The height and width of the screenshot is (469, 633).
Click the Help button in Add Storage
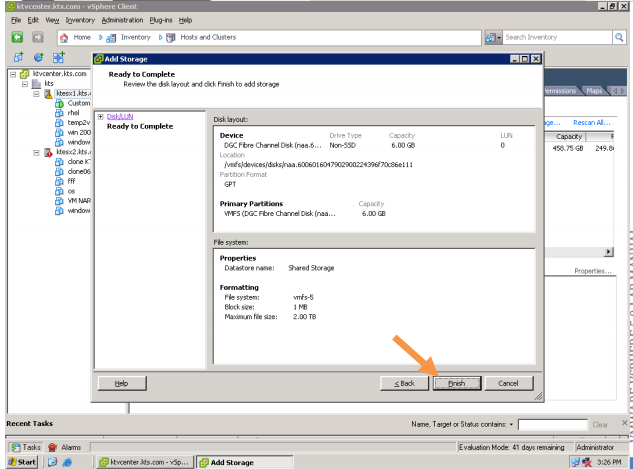tap(122, 383)
